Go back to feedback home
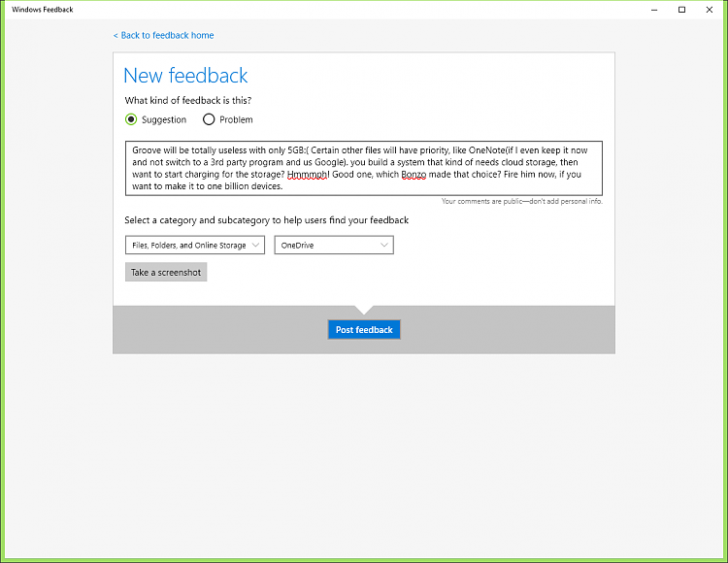728x563 pixels. [x=163, y=35]
